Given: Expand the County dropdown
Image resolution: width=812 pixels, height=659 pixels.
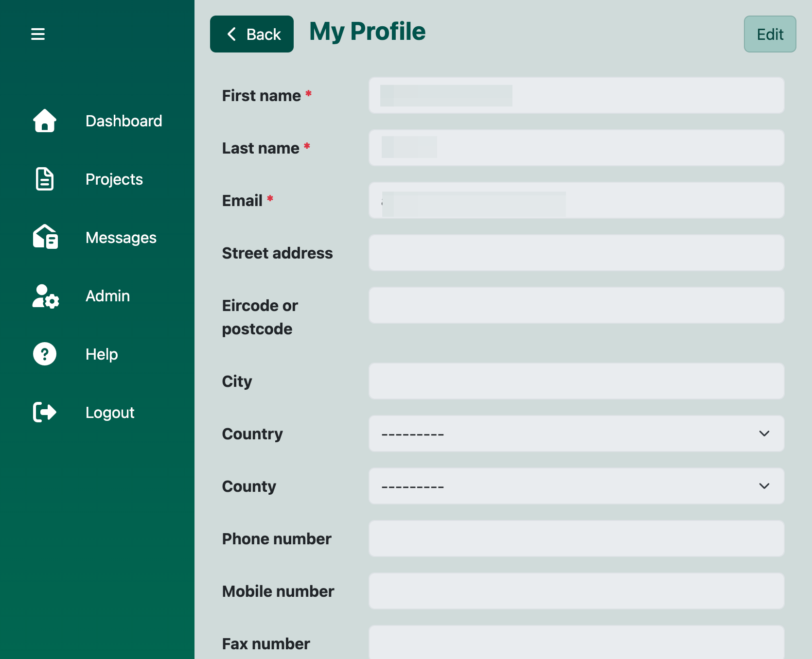Looking at the screenshot, I should 577,486.
